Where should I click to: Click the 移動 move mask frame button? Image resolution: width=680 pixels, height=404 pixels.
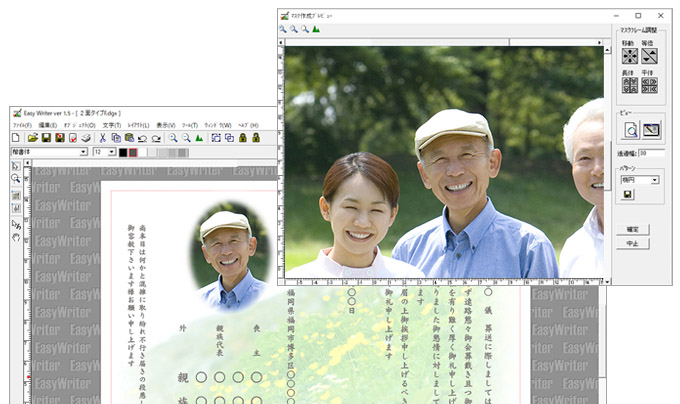[x=630, y=56]
